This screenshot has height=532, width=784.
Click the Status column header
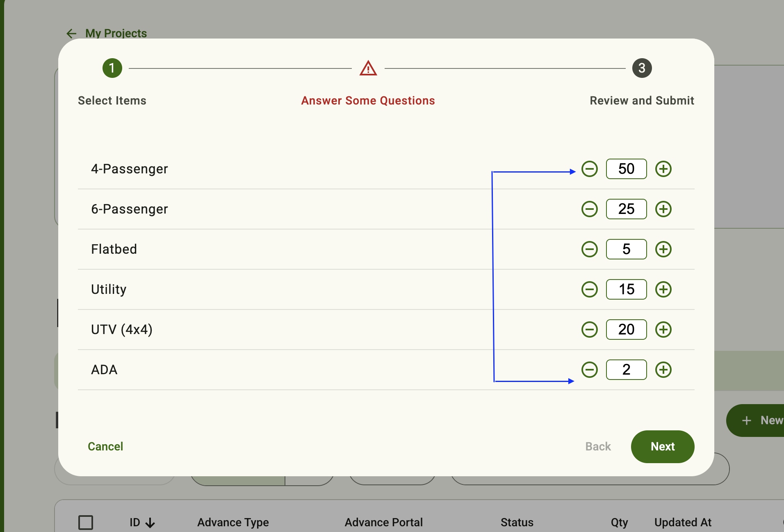pos(517,523)
